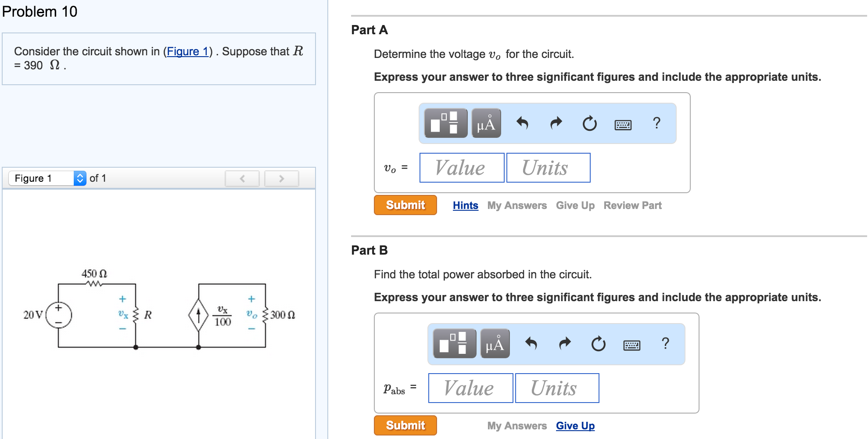Undo in Part A answer toolbar

pyautogui.click(x=522, y=123)
